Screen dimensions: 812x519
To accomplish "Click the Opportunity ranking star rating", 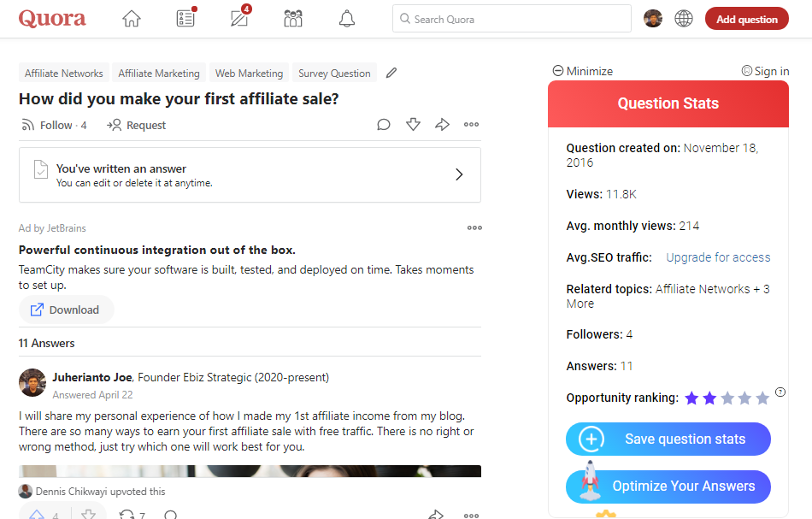I will (727, 398).
